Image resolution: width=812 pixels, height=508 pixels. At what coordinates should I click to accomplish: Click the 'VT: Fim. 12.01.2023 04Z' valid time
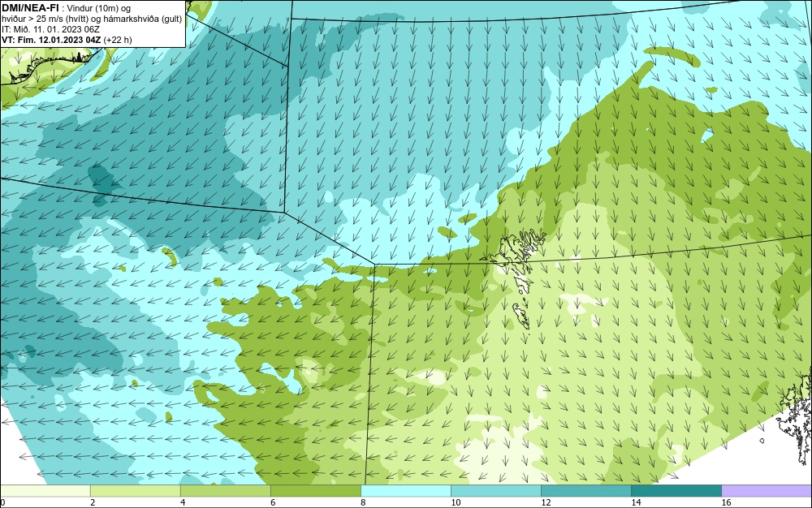point(51,40)
